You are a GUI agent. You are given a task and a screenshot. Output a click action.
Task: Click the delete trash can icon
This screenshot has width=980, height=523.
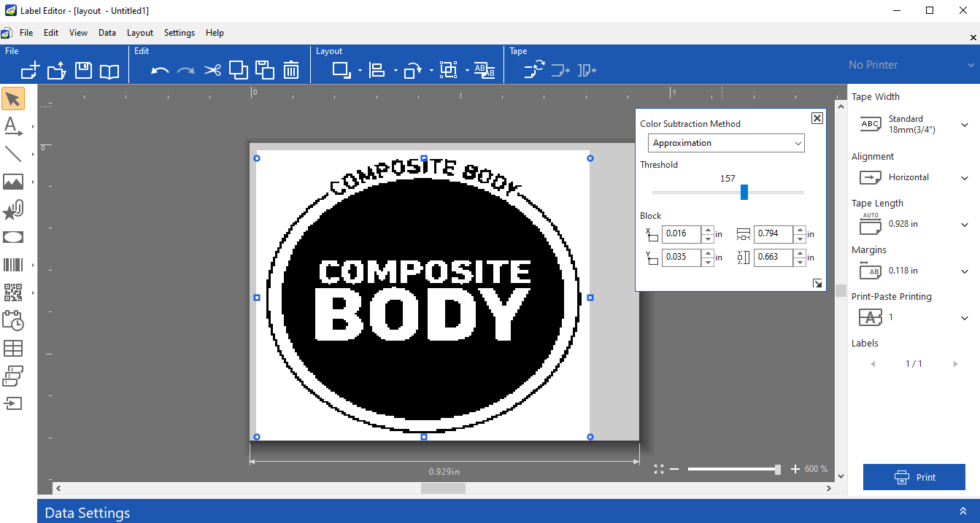click(291, 70)
